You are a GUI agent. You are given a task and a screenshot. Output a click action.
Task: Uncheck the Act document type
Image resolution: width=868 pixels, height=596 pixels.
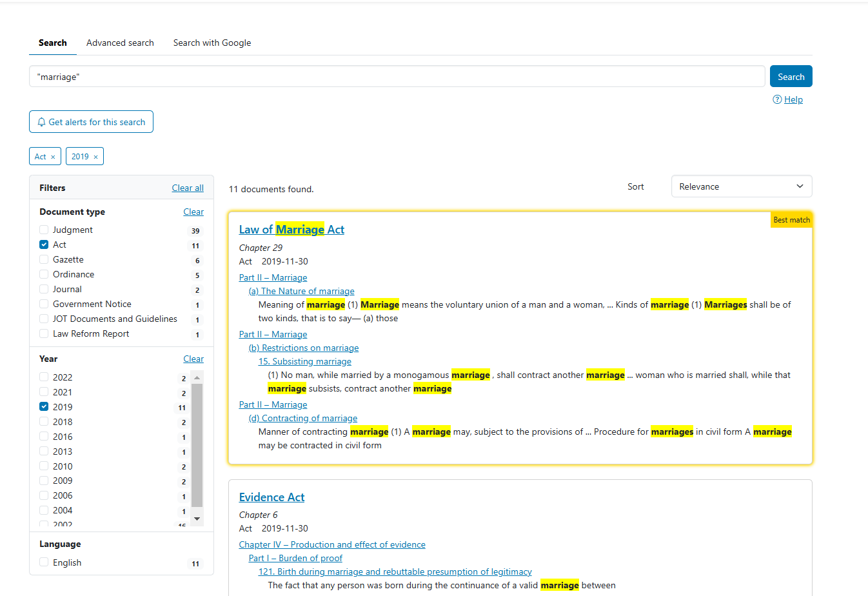click(x=44, y=244)
